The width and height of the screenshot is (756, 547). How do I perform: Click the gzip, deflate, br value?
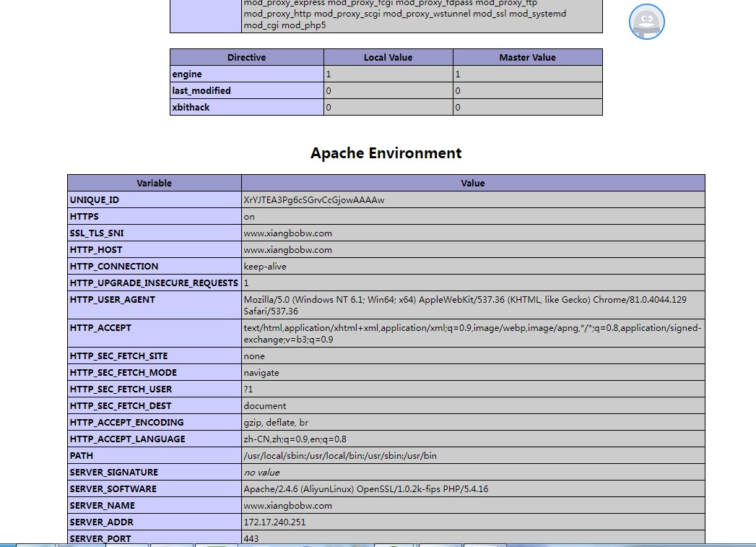click(x=276, y=423)
